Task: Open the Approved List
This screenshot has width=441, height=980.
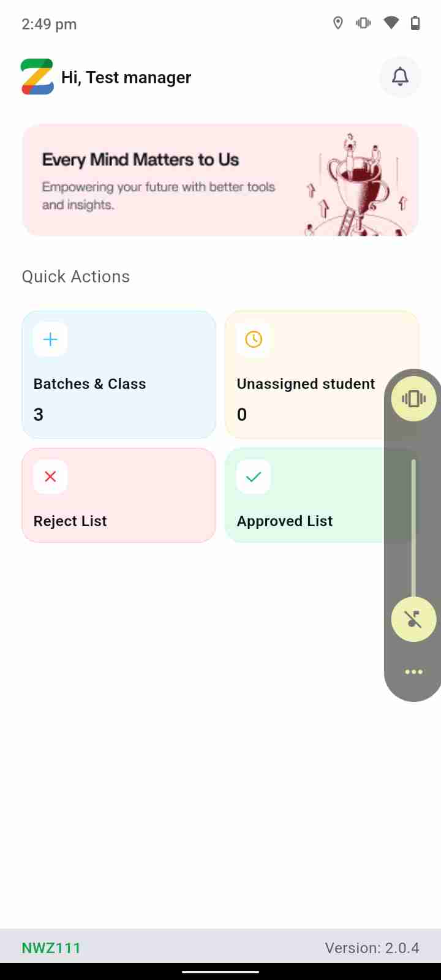Action: [306, 508]
